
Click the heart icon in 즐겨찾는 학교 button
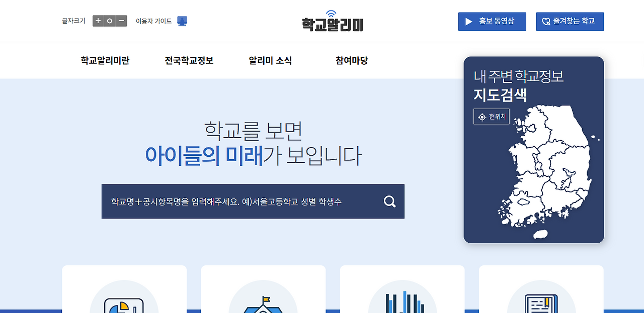click(x=545, y=21)
